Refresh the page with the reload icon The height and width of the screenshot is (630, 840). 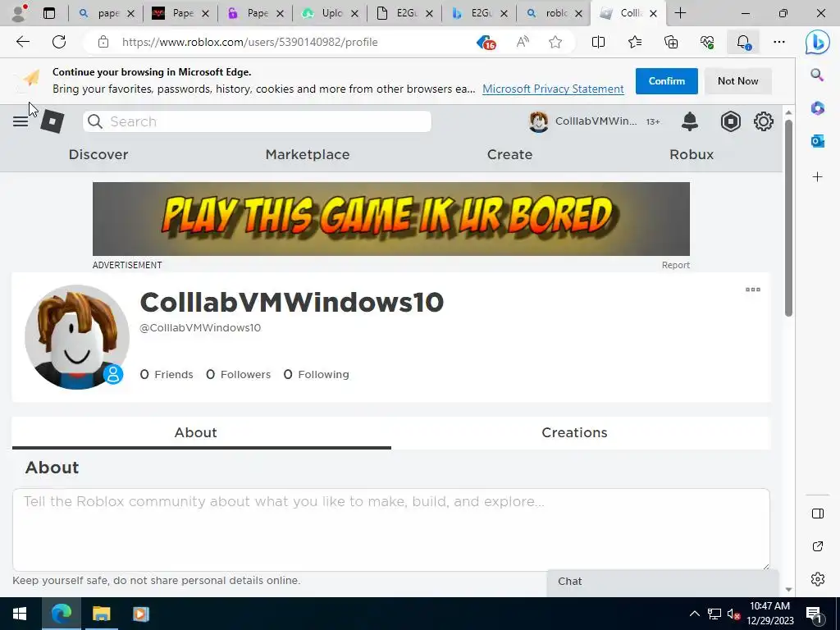(59, 42)
